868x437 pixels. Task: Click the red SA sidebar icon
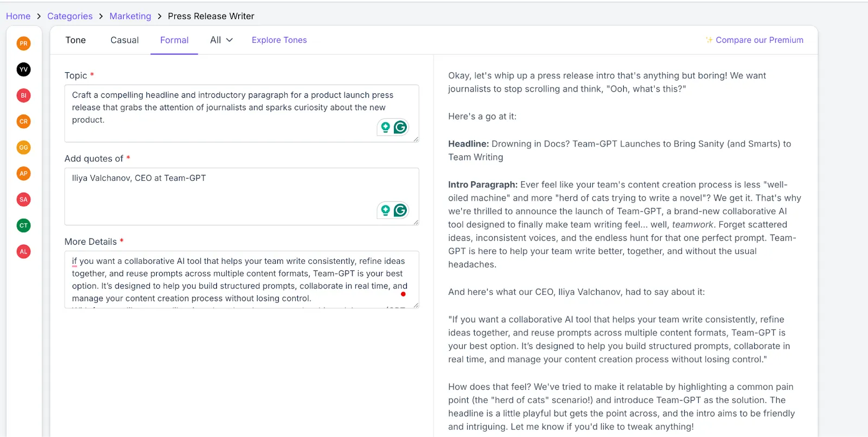[x=23, y=200]
